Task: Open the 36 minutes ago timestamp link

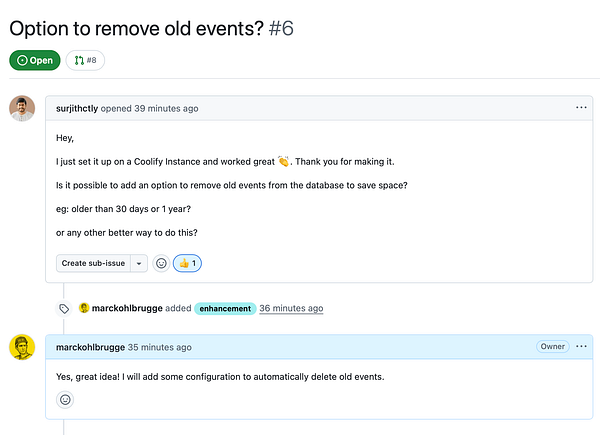Action: pos(291,308)
